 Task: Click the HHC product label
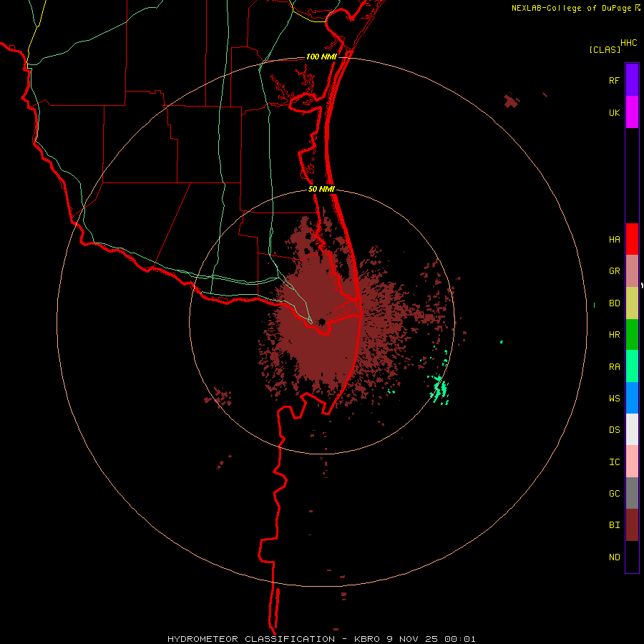point(628,43)
